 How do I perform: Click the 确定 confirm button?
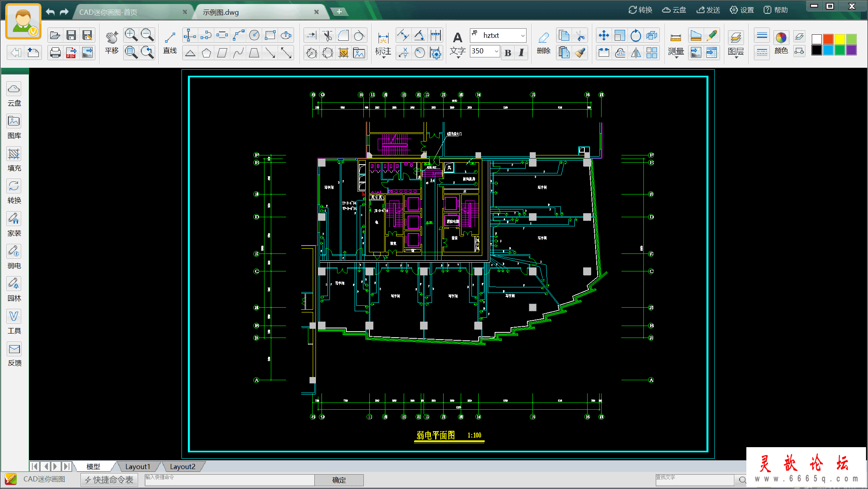point(339,480)
